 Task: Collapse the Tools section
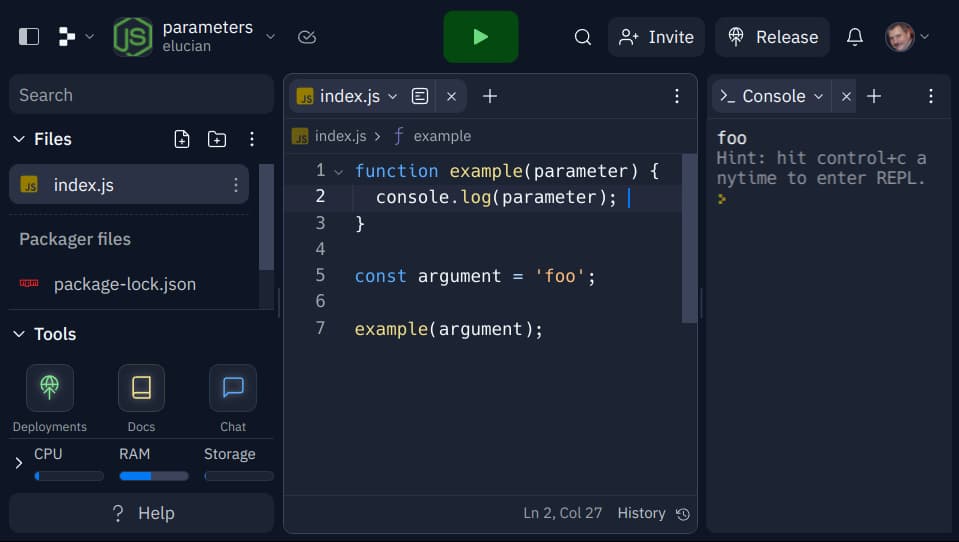click(x=18, y=334)
